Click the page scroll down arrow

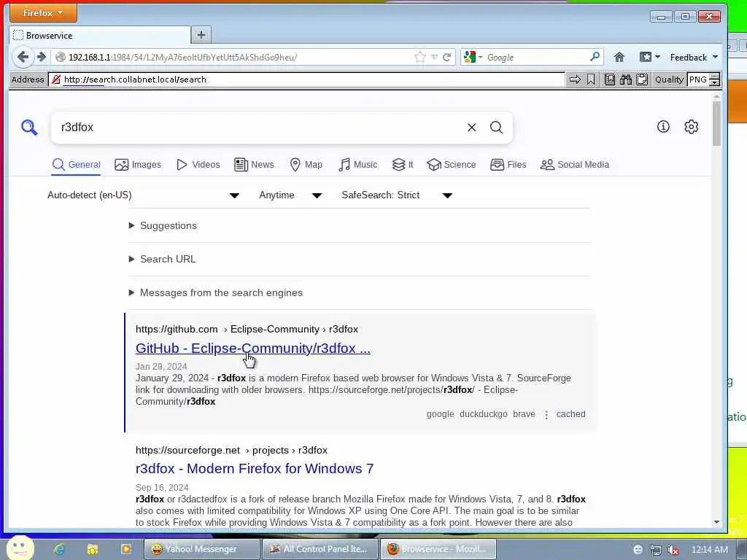coord(716,522)
